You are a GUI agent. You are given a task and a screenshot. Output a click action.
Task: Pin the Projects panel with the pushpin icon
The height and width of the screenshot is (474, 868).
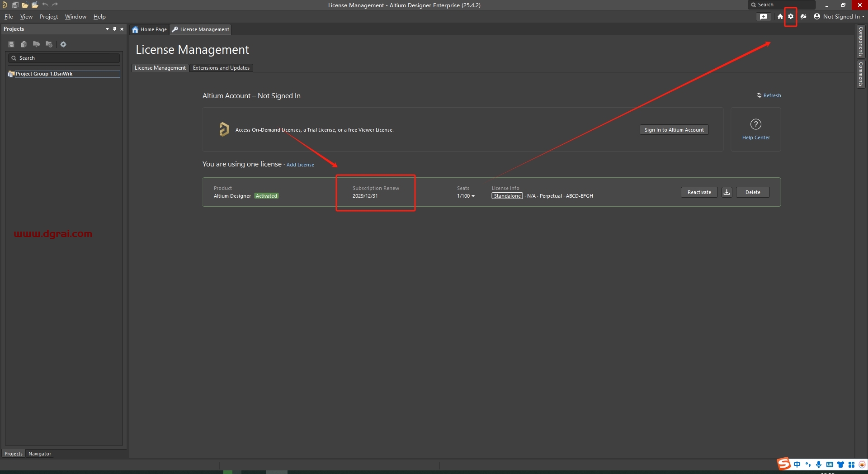[x=114, y=29]
